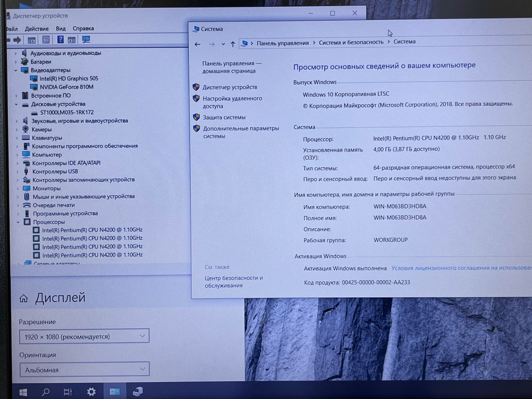Click Forward arrow in Система window
532x399 pixels.
(x=212, y=44)
